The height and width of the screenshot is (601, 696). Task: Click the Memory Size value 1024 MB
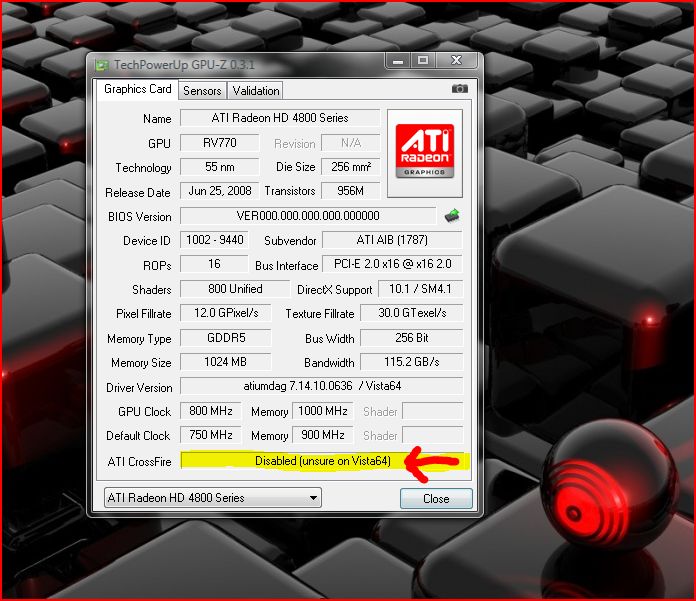point(225,362)
